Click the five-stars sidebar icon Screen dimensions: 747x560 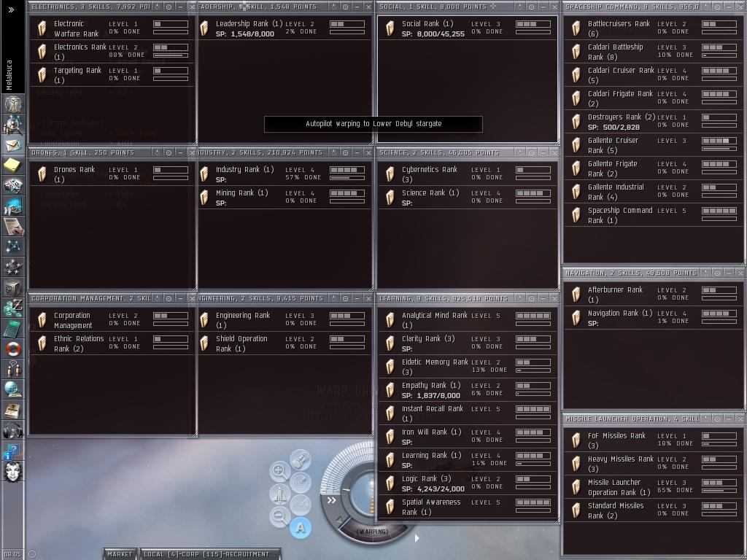13,267
